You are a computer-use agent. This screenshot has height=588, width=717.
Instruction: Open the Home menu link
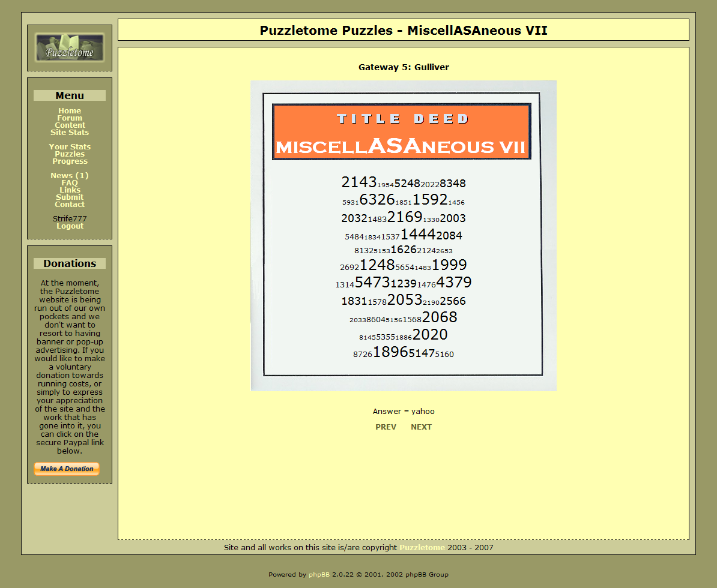click(x=70, y=111)
